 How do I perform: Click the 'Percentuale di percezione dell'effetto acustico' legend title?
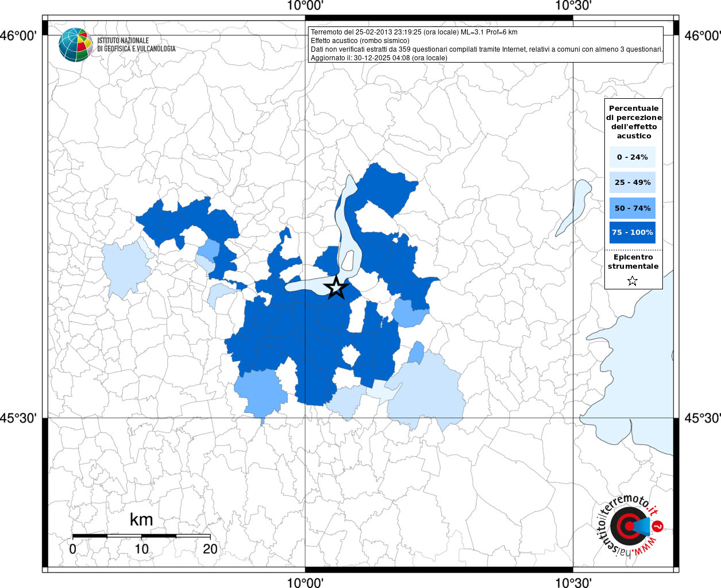click(x=634, y=122)
